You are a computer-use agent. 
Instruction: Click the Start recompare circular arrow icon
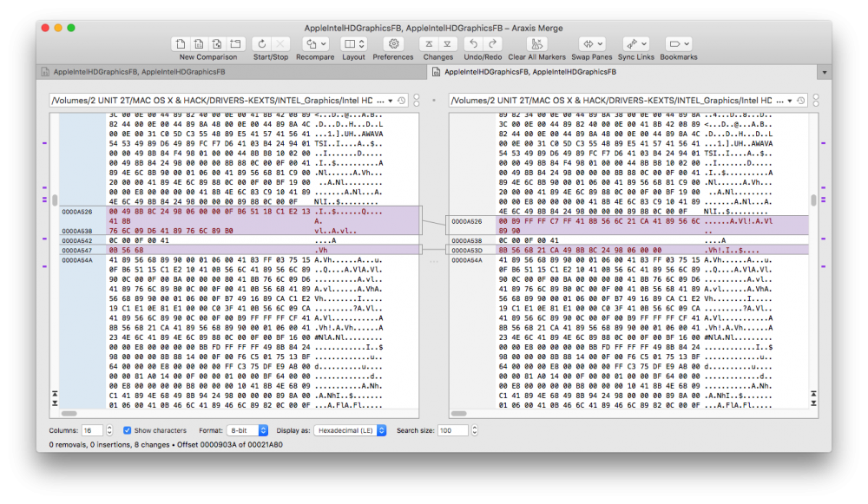(262, 43)
